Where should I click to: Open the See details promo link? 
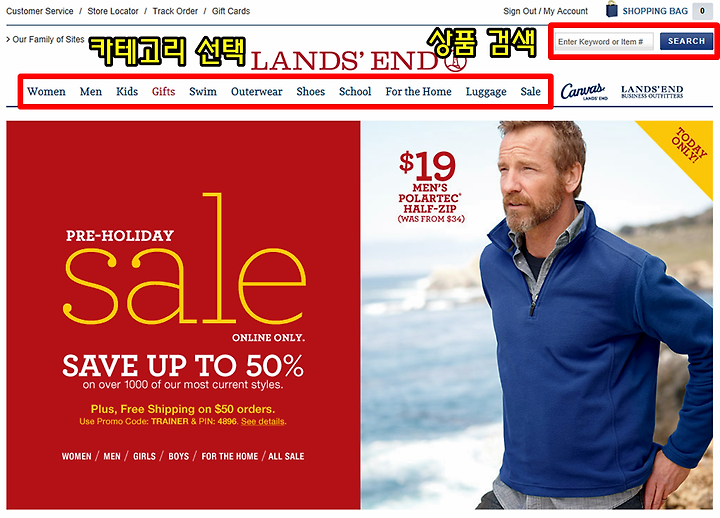click(263, 422)
